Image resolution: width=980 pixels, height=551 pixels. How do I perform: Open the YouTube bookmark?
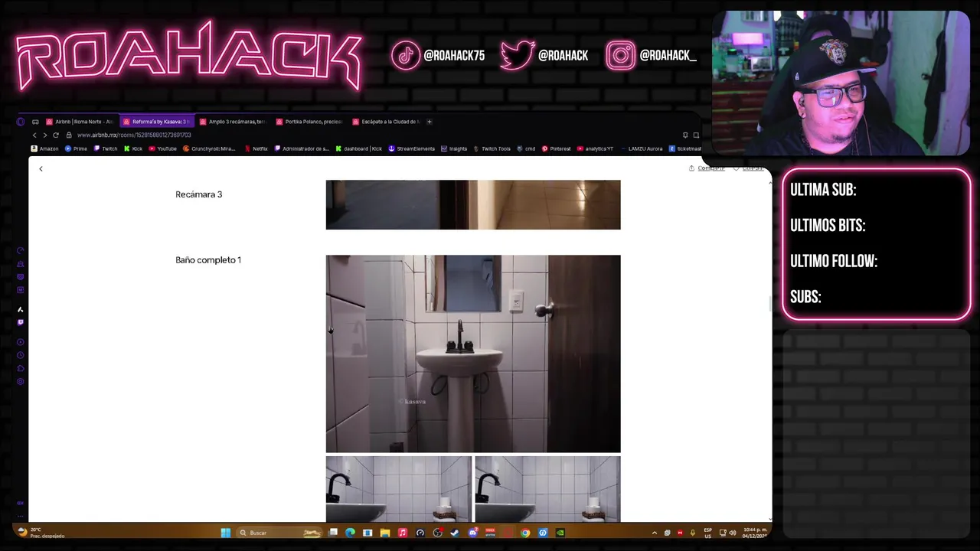click(x=162, y=148)
